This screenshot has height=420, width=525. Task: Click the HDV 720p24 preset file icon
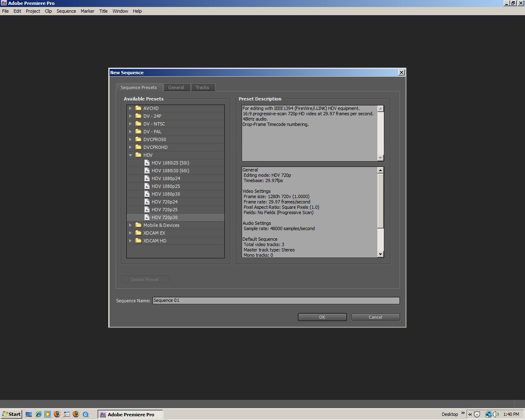pyautogui.click(x=147, y=202)
